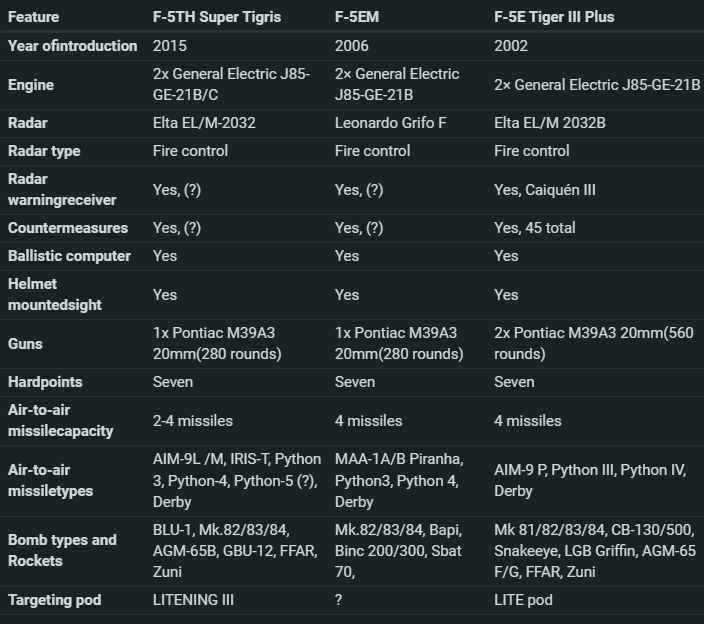Click the Yes, Caiquén III cell
The height and width of the screenshot is (624, 704).
545,190
